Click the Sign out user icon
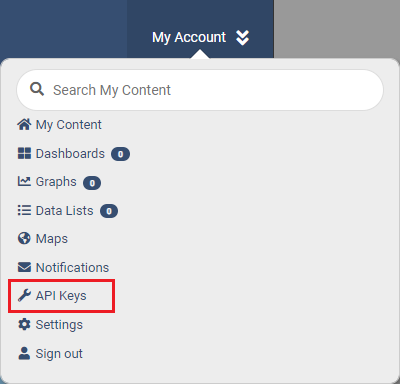Screen dimensions: 400x384 tap(24, 353)
